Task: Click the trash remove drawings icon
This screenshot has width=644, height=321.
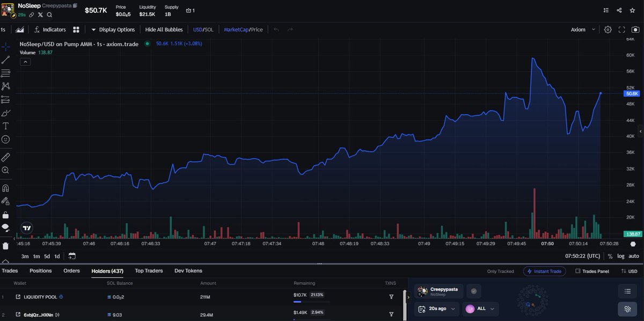Action: [x=5, y=246]
